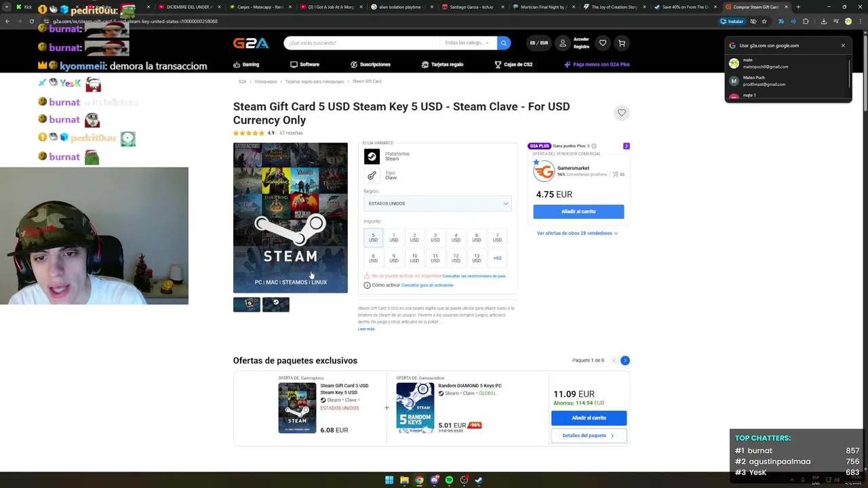The image size is (868, 488).
Task: Click the Gamersmarket seller logo
Action: coord(544,171)
